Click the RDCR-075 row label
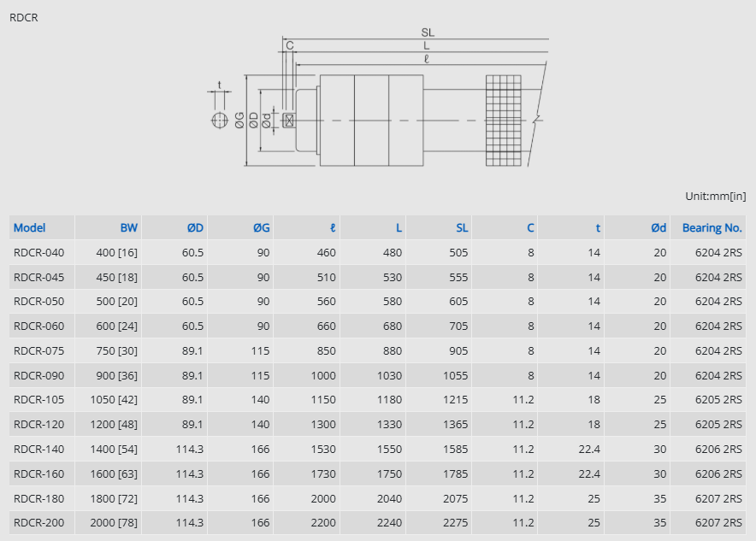756x541 pixels. point(38,350)
